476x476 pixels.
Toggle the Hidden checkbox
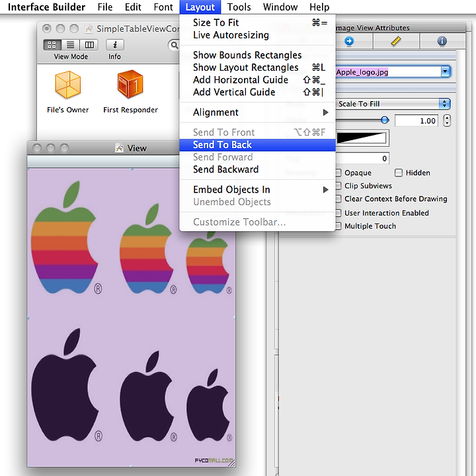(398, 173)
